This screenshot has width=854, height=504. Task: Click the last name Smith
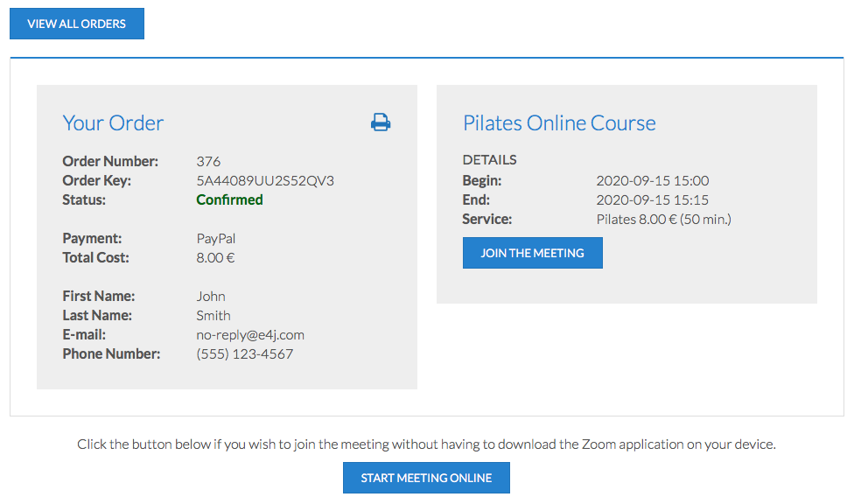pos(213,316)
